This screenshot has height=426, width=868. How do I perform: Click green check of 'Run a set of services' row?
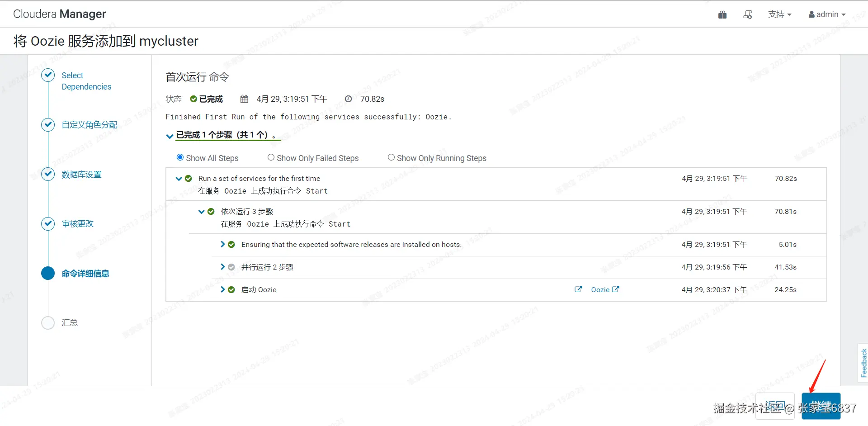click(189, 179)
